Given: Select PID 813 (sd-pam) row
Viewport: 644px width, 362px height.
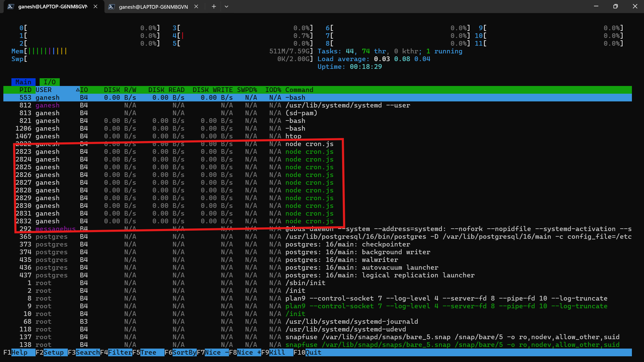Looking at the screenshot, I should [x=318, y=113].
